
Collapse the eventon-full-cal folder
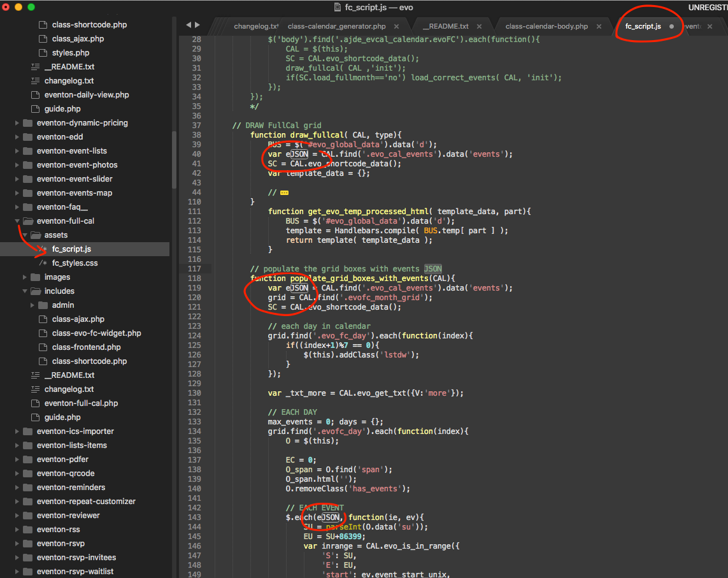[x=17, y=221]
